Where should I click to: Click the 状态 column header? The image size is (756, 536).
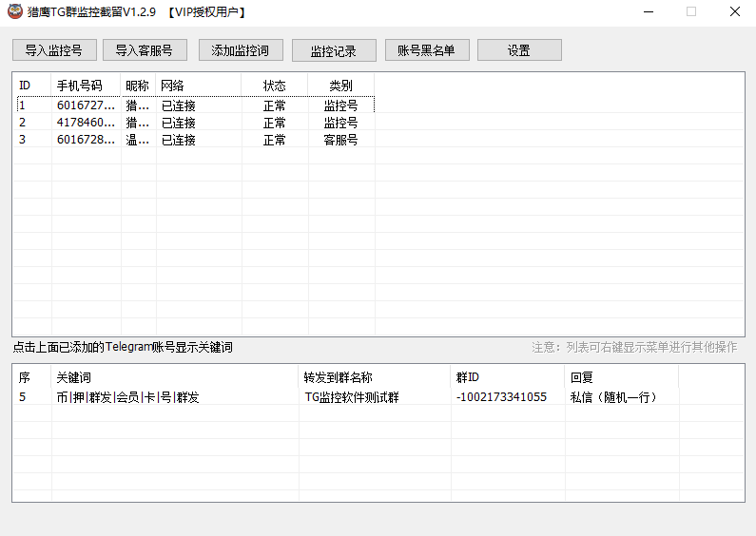tap(274, 86)
